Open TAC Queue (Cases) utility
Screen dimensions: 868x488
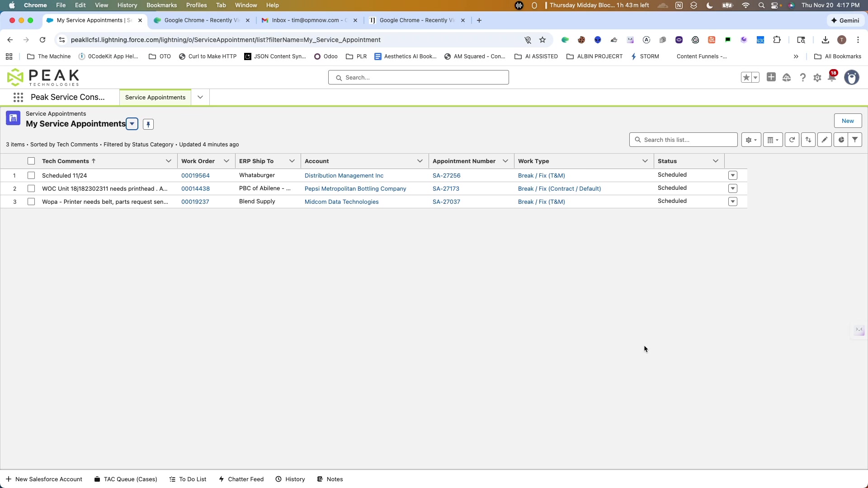(x=126, y=479)
